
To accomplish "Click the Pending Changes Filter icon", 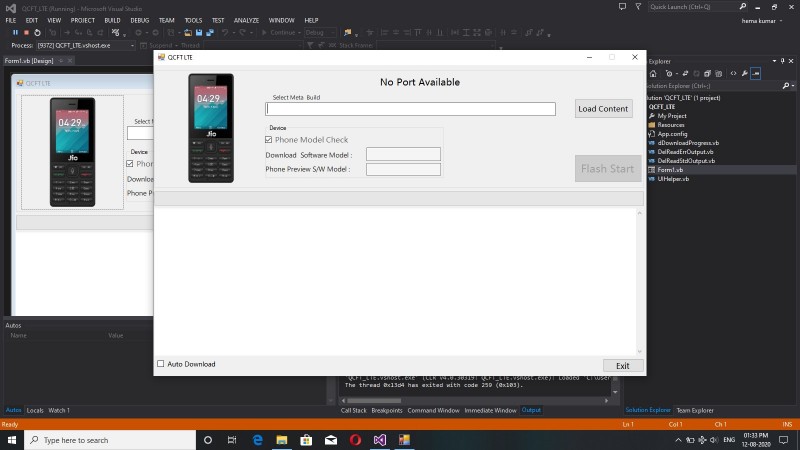I will click(x=669, y=73).
